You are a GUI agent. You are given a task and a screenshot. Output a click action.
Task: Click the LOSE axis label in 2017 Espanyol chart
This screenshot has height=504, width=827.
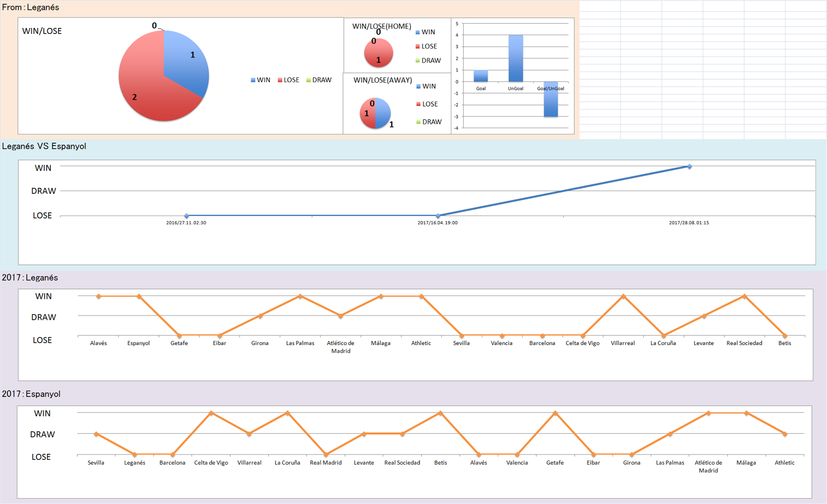pos(41,457)
